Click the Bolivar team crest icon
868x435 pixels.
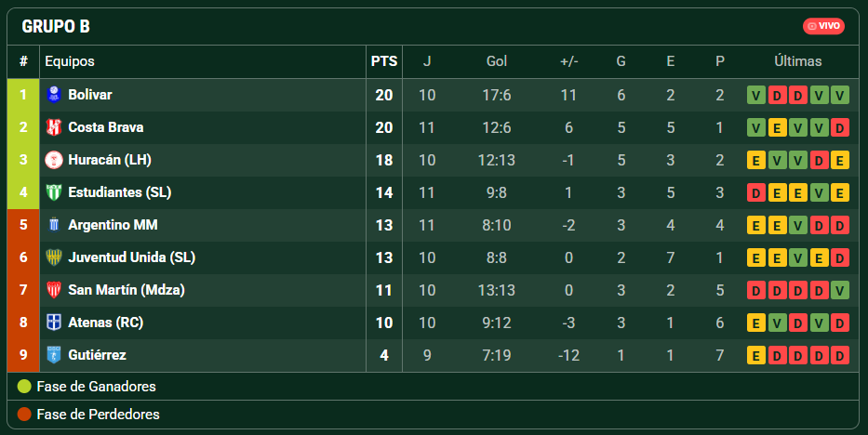pos(54,95)
